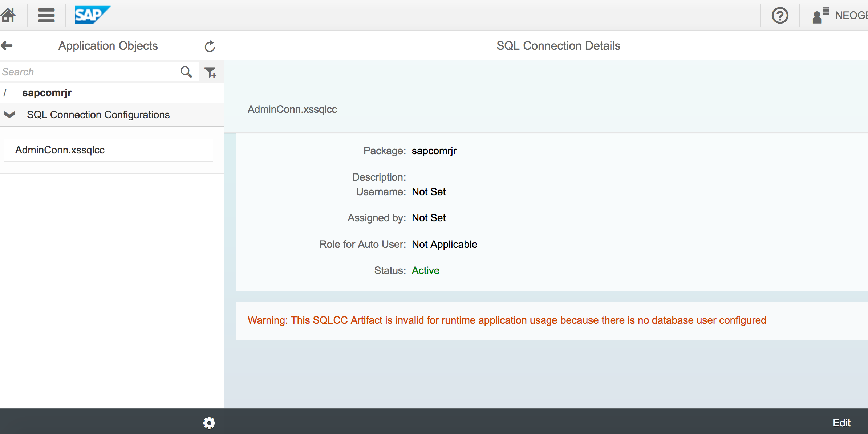Open the hamburger navigation menu

tap(46, 15)
